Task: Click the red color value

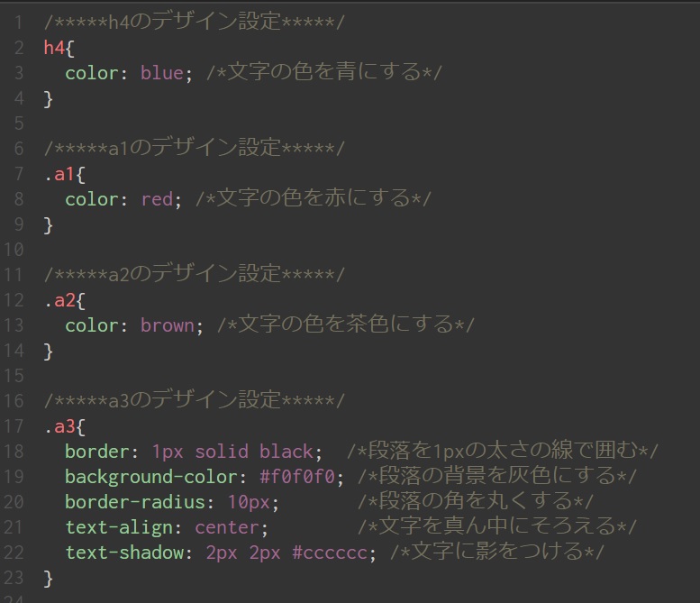Action: point(156,199)
